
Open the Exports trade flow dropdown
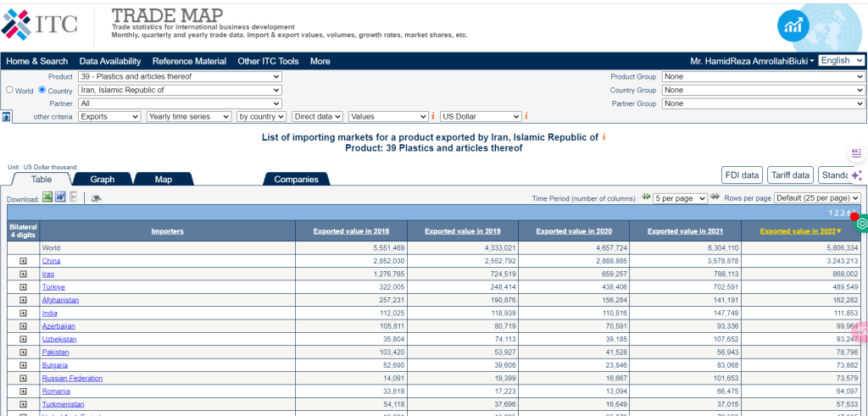pos(109,117)
